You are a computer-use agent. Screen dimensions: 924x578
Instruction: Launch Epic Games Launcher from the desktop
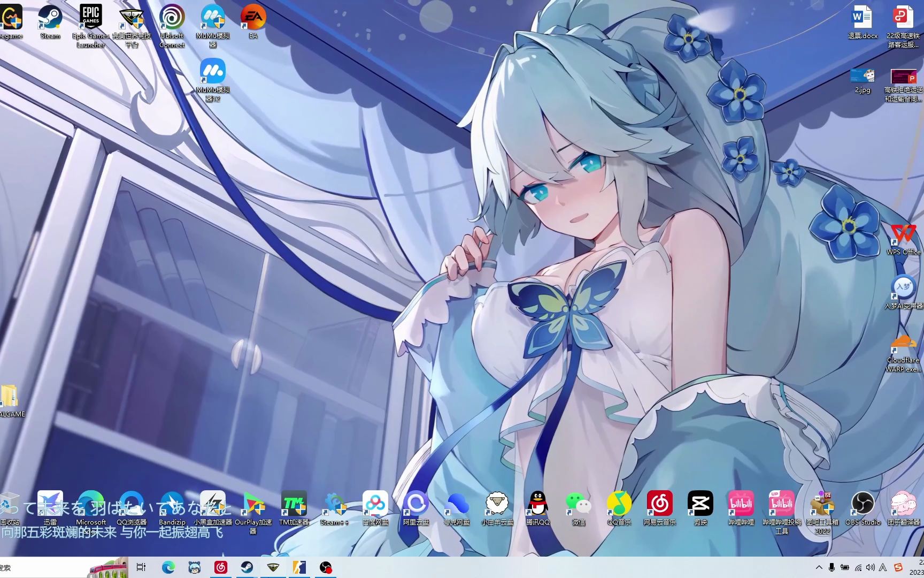coord(91,25)
